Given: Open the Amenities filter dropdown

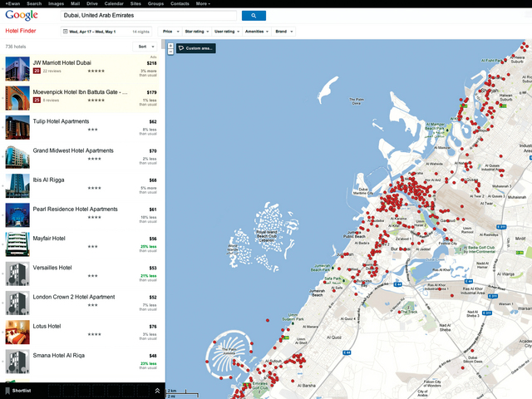Looking at the screenshot, I should coord(257,32).
